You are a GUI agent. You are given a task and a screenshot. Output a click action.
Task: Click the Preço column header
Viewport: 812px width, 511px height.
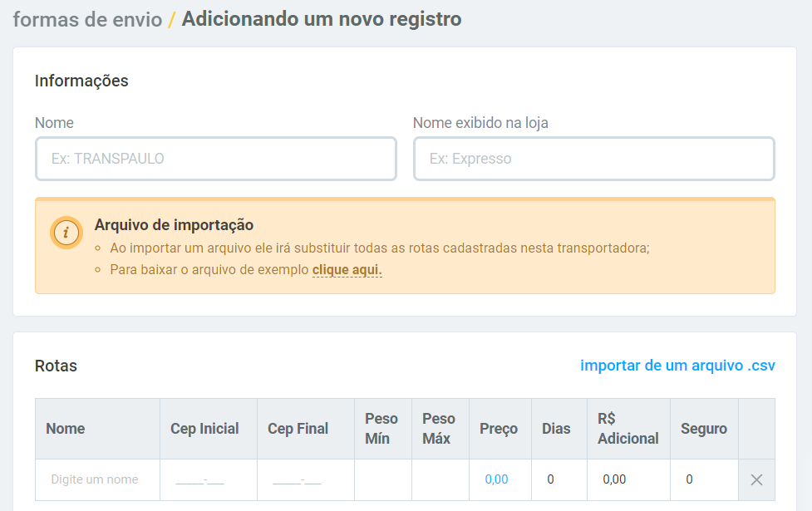[x=499, y=429]
